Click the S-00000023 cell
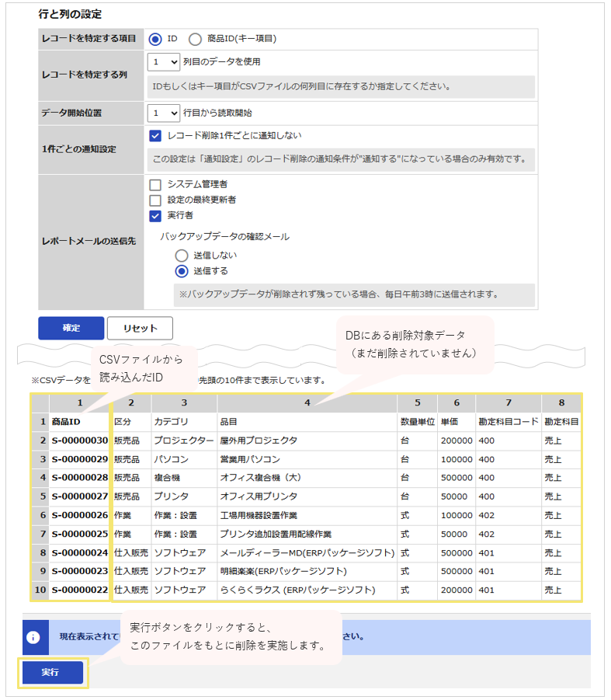This screenshot has height=700, width=611. (x=79, y=572)
